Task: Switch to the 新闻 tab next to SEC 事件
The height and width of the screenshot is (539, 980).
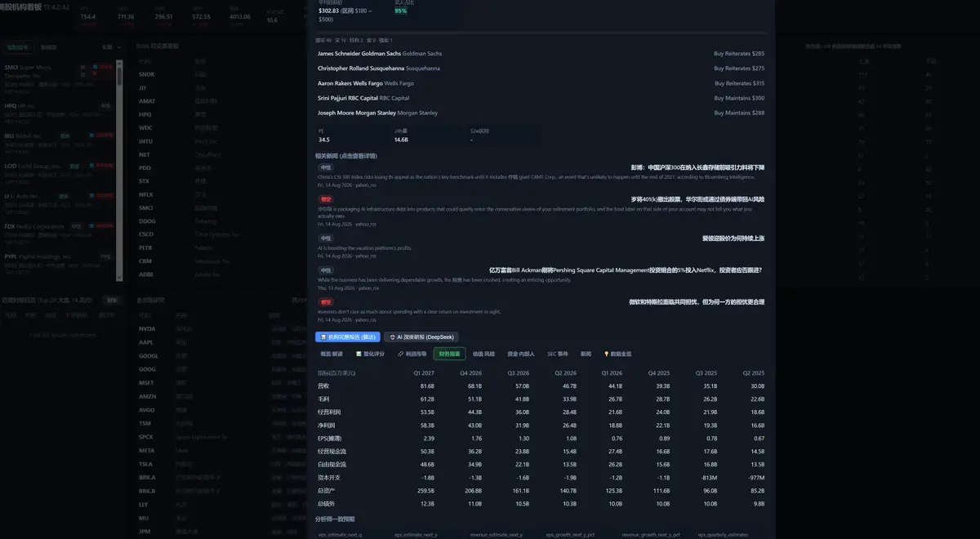Action: 586,354
